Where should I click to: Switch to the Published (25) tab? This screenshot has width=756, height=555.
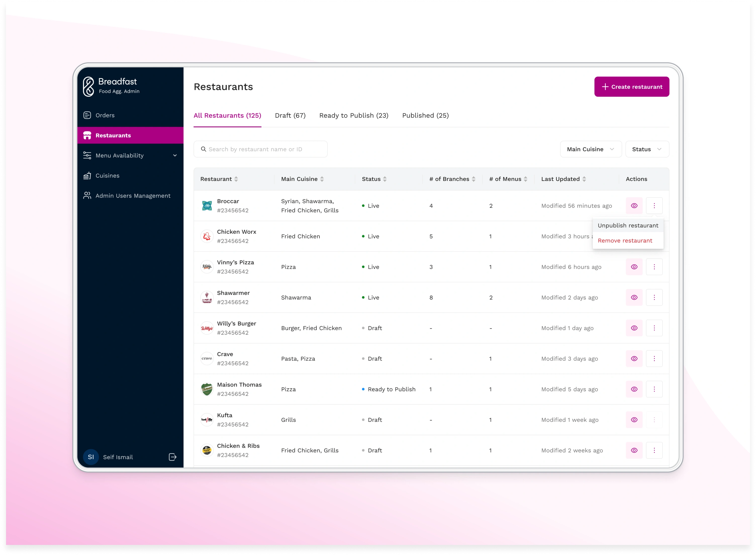pyautogui.click(x=425, y=116)
